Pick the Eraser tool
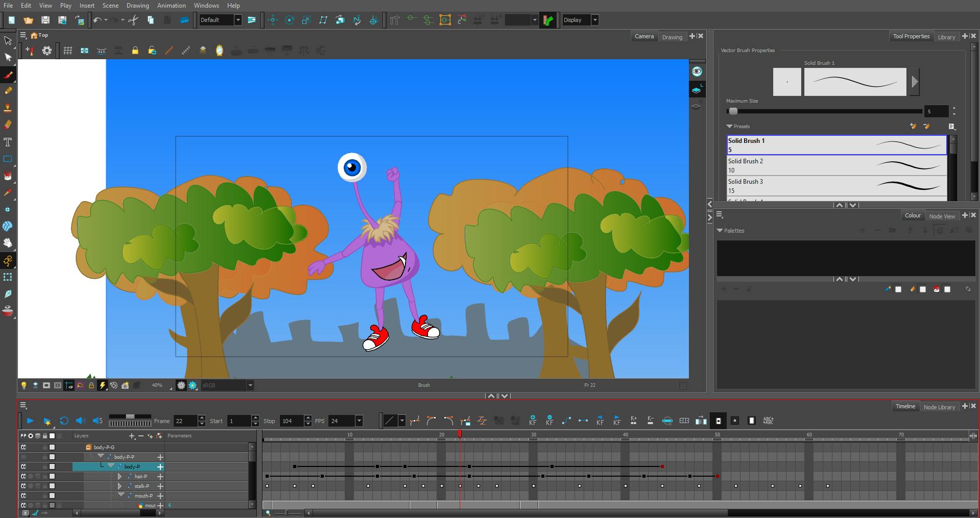The height and width of the screenshot is (518, 980). 8,125
